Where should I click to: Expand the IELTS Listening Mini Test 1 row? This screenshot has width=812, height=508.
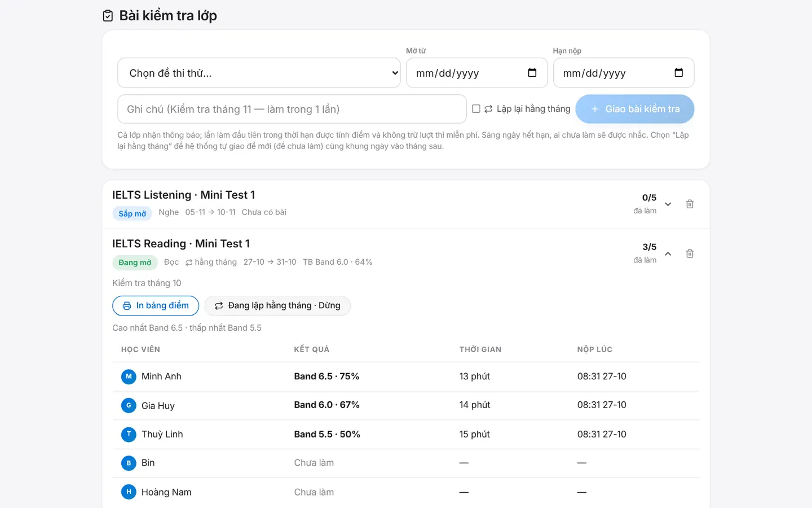(x=668, y=204)
